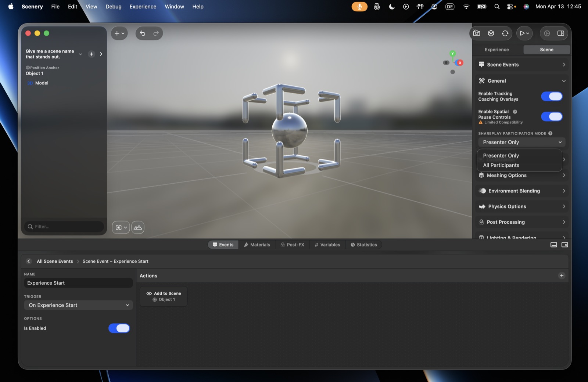588x382 pixels.
Task: Click the microphone dictation indicator
Action: click(x=359, y=7)
